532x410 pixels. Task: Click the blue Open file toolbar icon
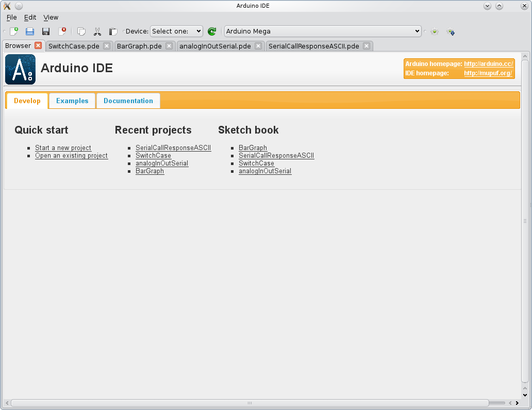(x=30, y=31)
